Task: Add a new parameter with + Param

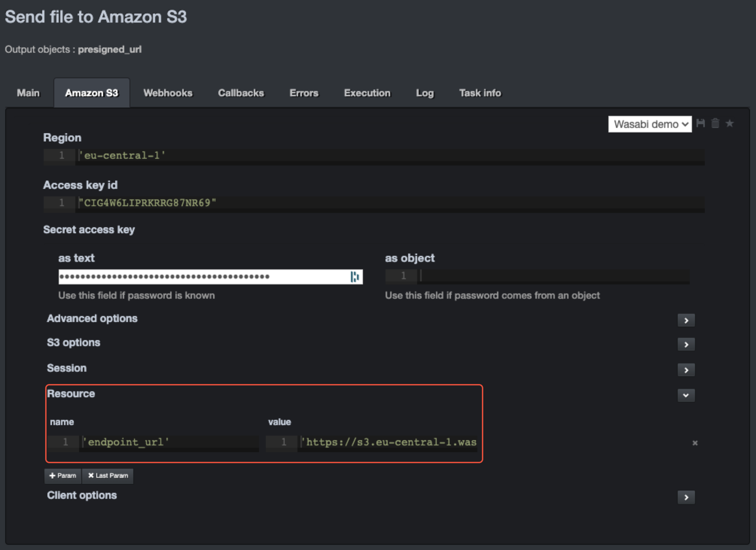Action: 63,476
